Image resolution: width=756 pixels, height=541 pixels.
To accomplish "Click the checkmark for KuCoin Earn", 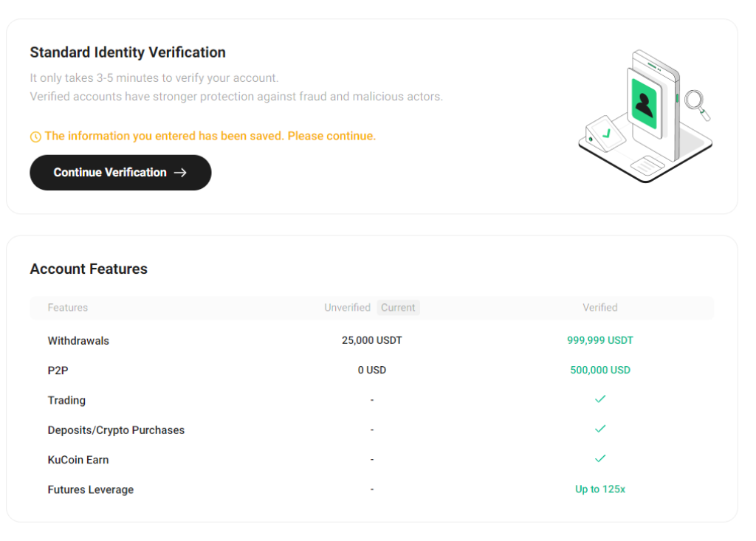I will tap(600, 458).
